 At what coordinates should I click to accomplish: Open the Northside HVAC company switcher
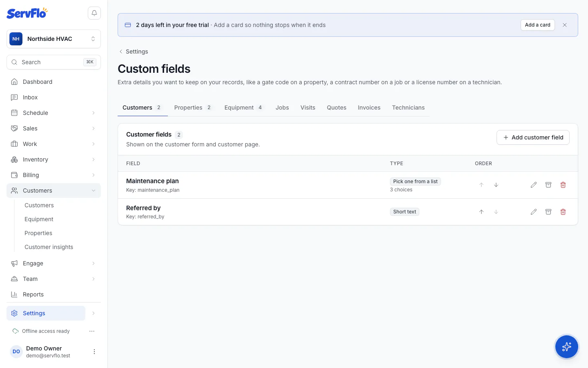coord(53,39)
